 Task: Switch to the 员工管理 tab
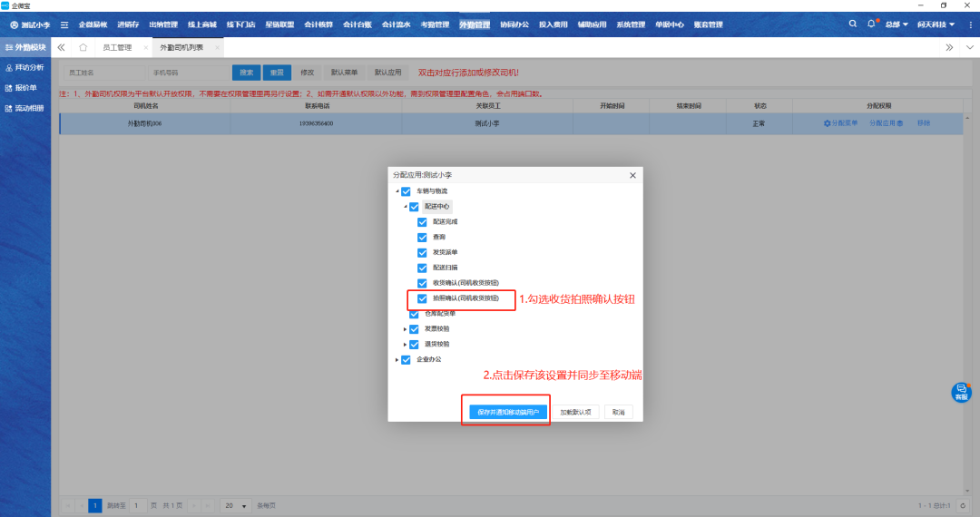(116, 46)
